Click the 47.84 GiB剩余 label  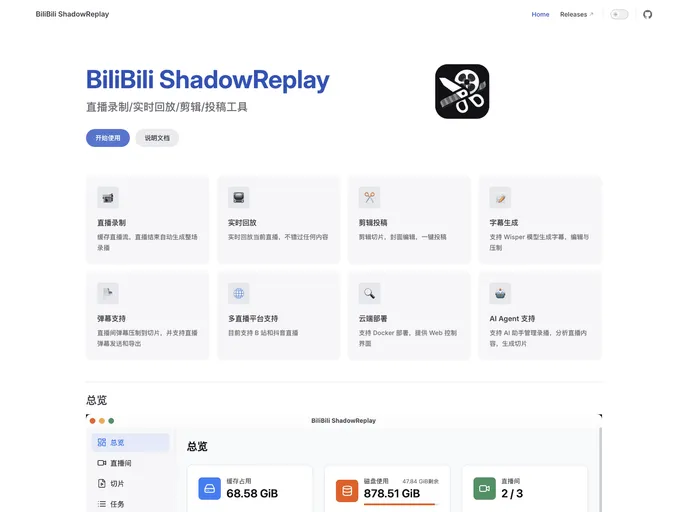pyautogui.click(x=420, y=481)
